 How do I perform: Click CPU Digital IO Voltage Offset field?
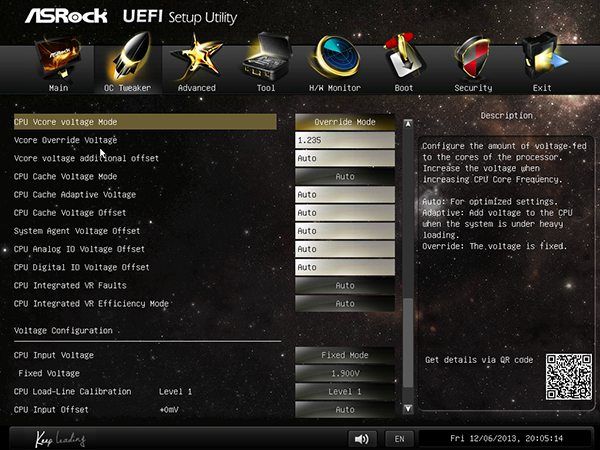[x=345, y=267]
